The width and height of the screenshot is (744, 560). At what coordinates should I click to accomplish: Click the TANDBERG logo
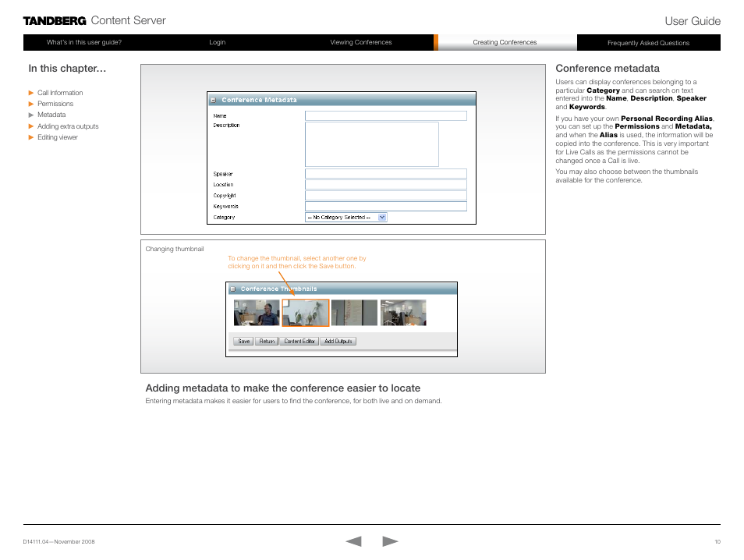[55, 21]
